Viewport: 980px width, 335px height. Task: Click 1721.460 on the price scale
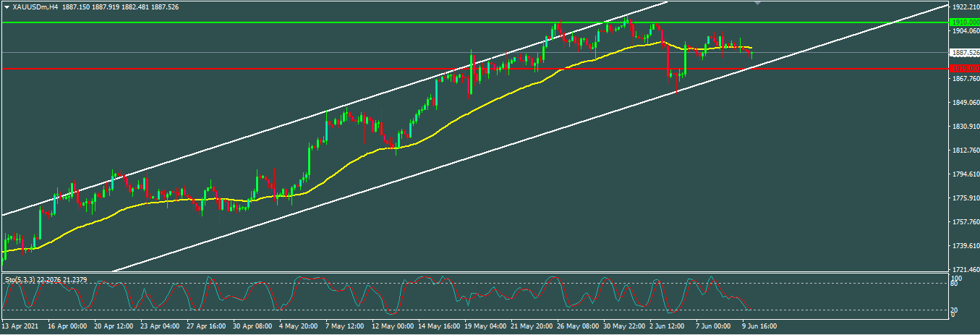962,270
